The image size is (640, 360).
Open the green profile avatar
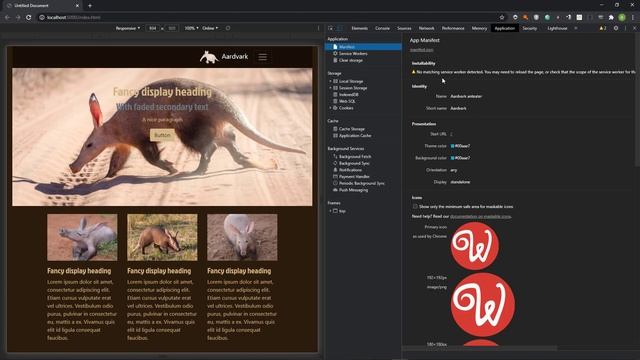(x=622, y=18)
